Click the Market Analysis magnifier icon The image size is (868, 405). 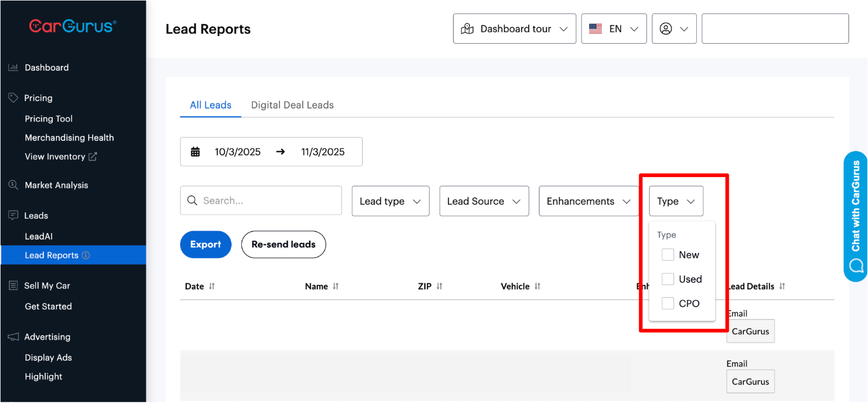tap(13, 185)
